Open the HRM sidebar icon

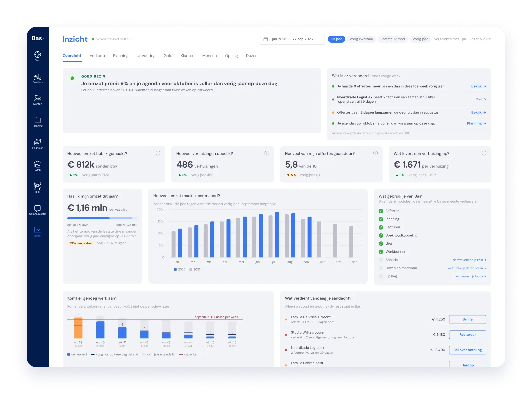[x=38, y=188]
